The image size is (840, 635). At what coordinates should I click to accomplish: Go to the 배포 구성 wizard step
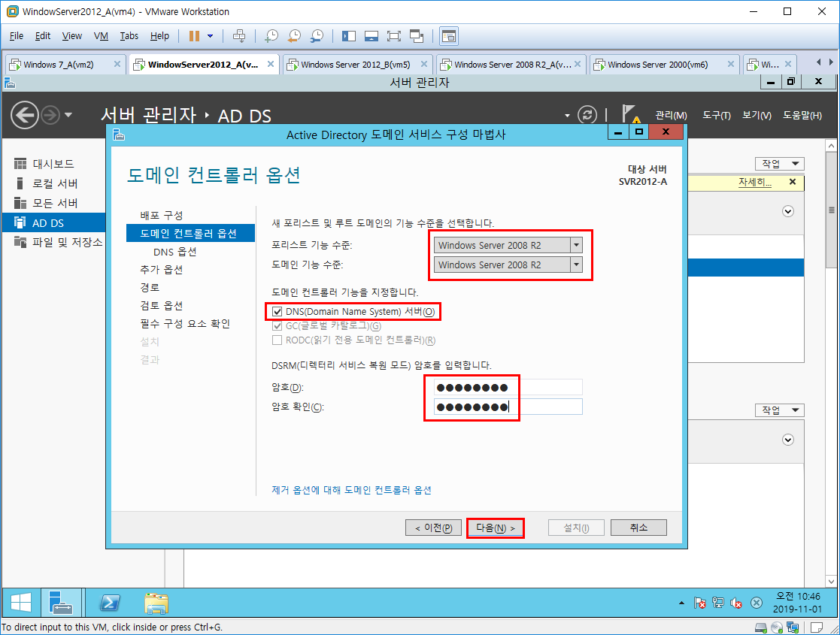tap(161, 215)
